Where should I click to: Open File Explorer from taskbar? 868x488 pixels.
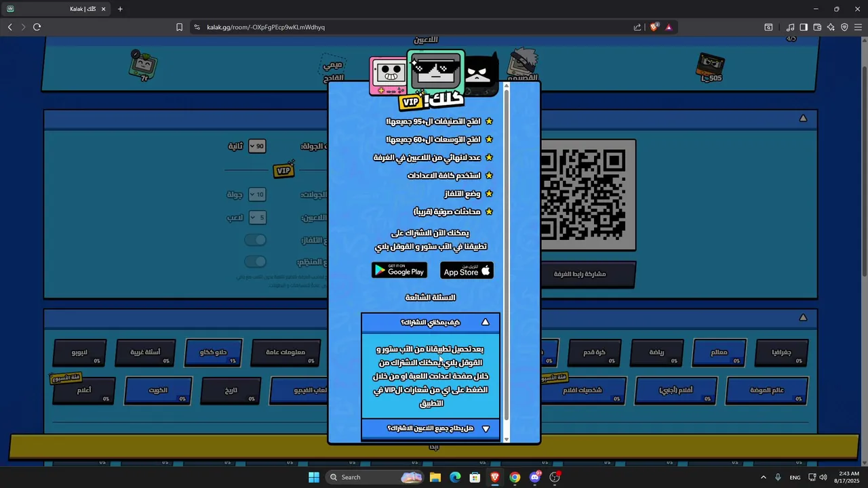pos(435,477)
